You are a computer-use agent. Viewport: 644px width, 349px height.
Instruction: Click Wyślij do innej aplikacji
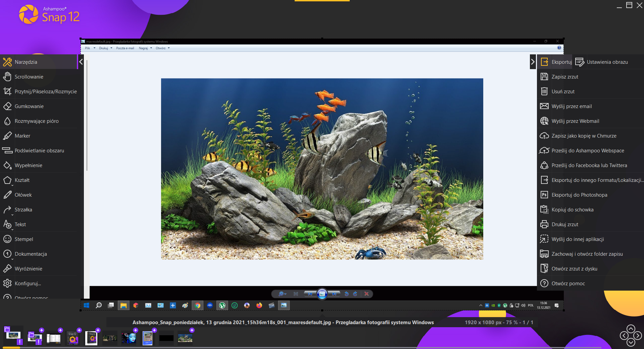click(x=591, y=239)
